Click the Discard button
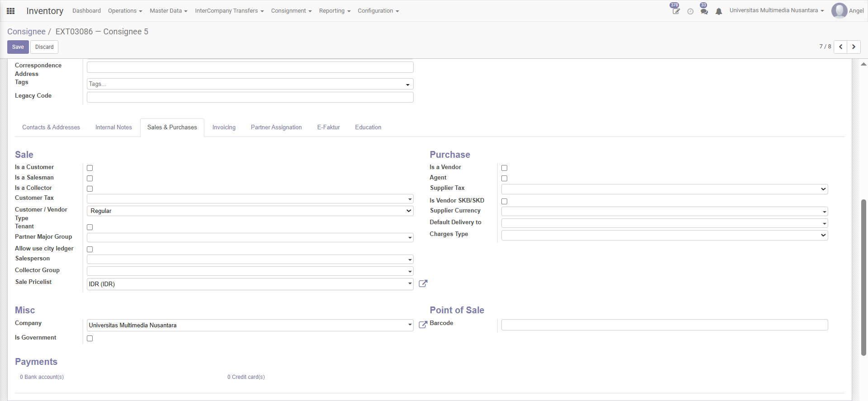868x401 pixels. (44, 47)
